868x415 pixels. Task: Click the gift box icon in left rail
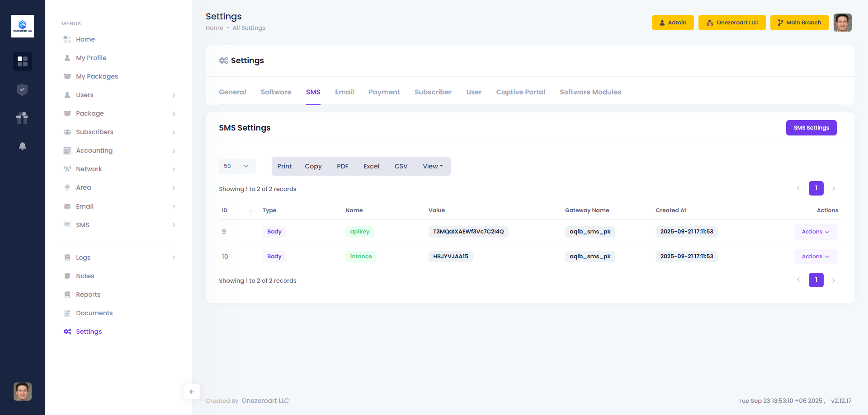point(22,118)
